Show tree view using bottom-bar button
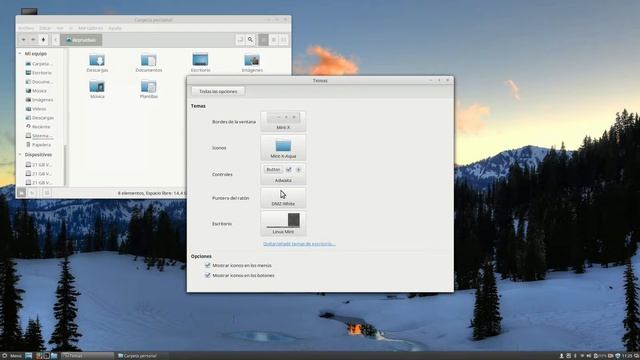The width and height of the screenshot is (640, 360). [x=32, y=193]
